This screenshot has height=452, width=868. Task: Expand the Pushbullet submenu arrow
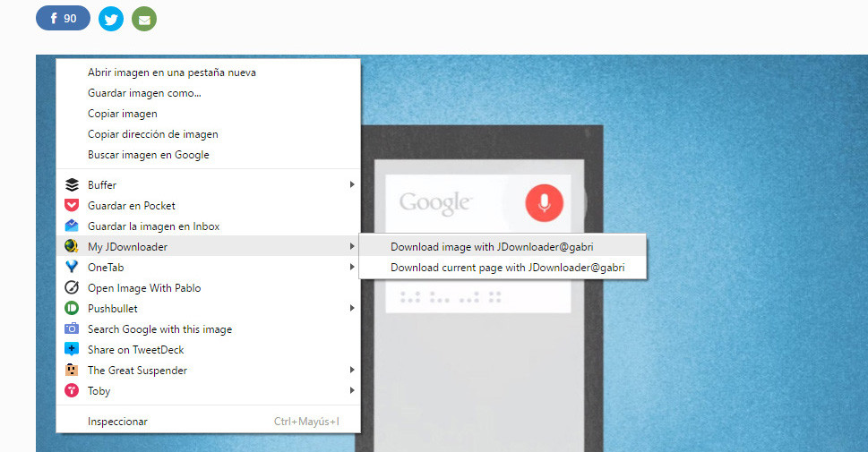pos(352,309)
